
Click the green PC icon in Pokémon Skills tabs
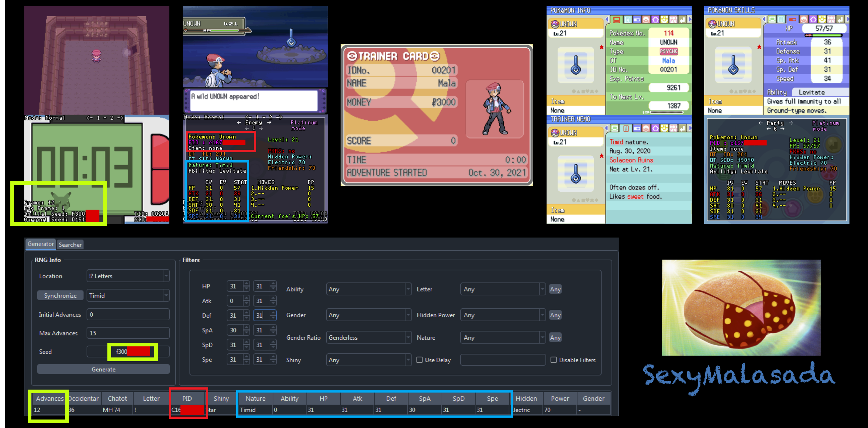(x=772, y=20)
